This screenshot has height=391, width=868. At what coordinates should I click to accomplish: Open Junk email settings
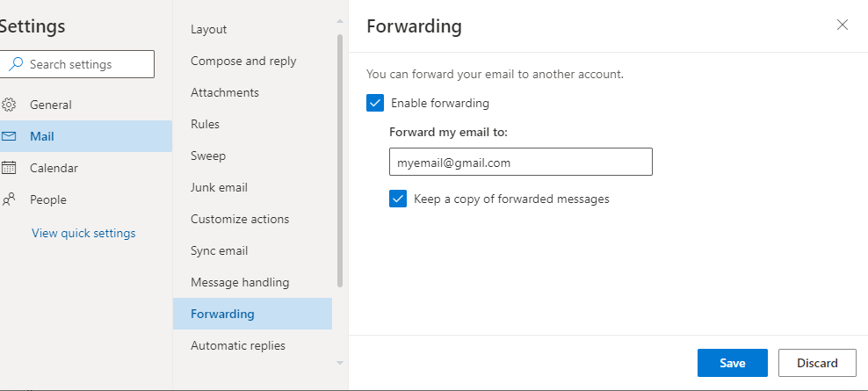point(219,187)
